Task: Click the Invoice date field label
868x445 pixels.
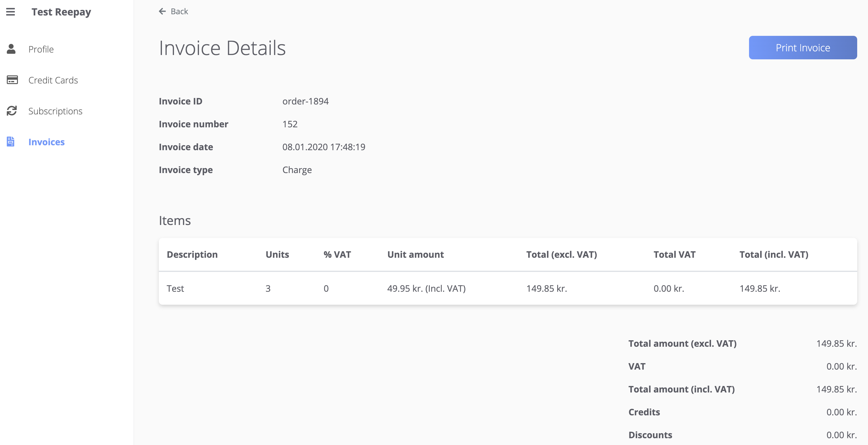Action: point(186,147)
